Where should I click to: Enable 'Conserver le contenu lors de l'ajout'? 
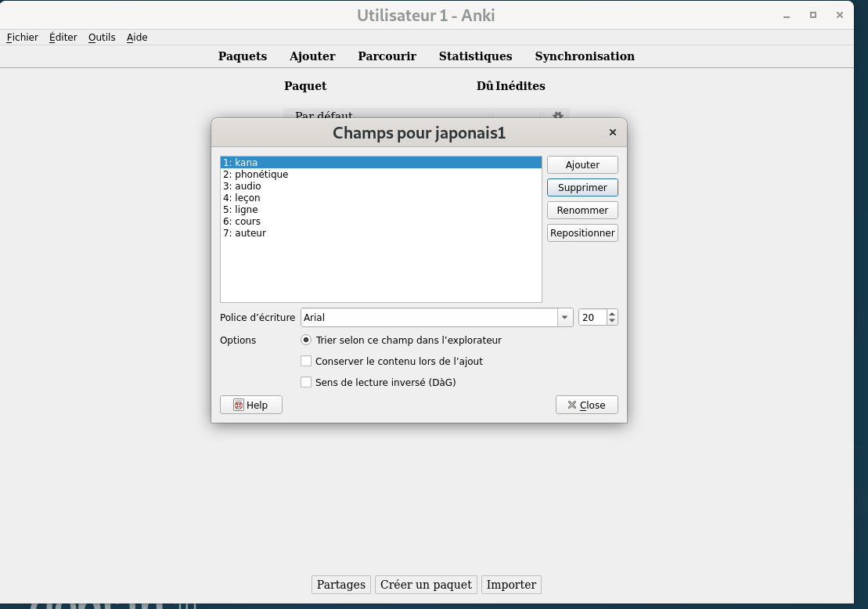pos(306,362)
